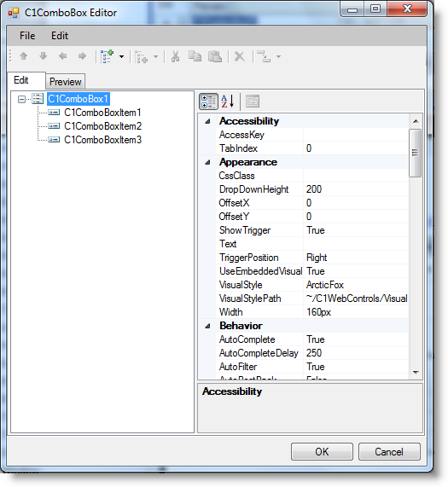The width and height of the screenshot is (448, 487).
Task: Click the UseEmbeddedVisual property row
Action: [312, 271]
